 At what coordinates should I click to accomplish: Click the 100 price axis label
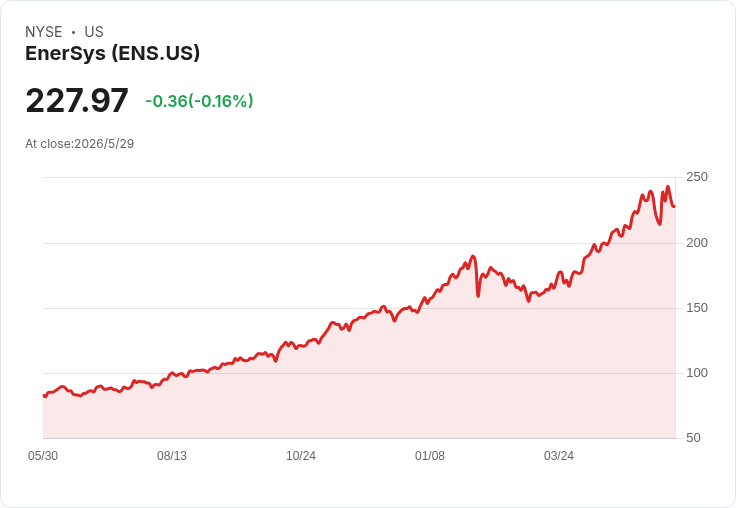click(x=697, y=373)
